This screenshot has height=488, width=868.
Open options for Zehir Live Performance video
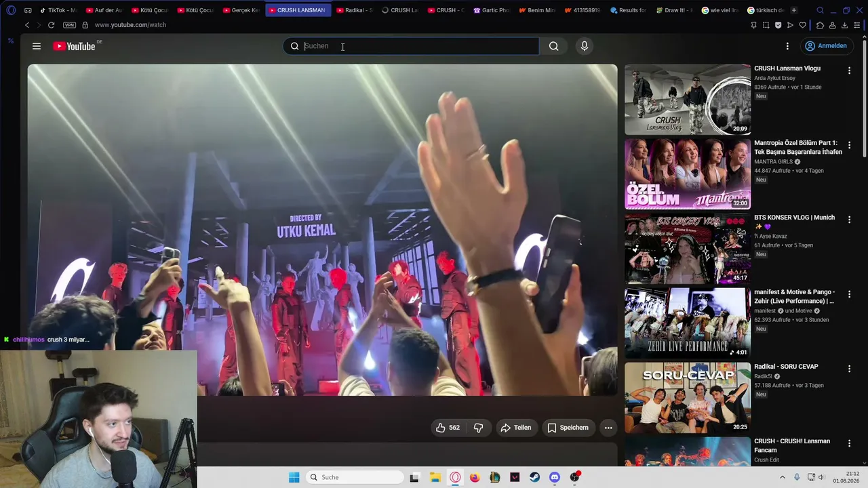[849, 294]
